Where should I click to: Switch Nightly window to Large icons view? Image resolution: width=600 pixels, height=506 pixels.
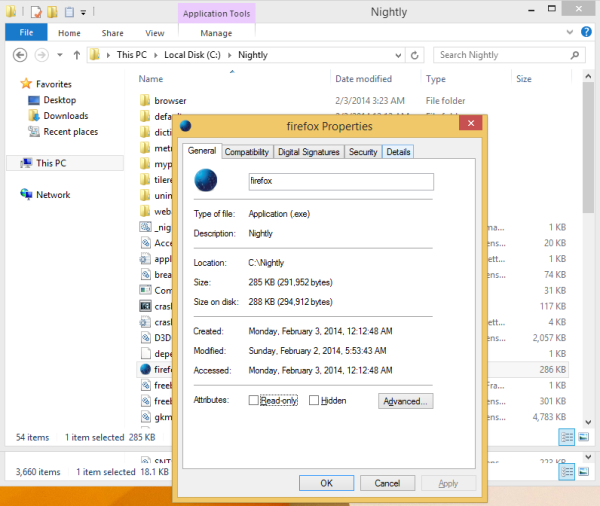pos(584,437)
